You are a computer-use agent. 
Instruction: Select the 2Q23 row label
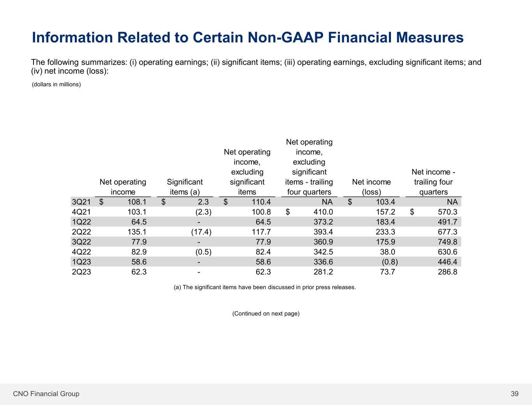pyautogui.click(x=81, y=272)
